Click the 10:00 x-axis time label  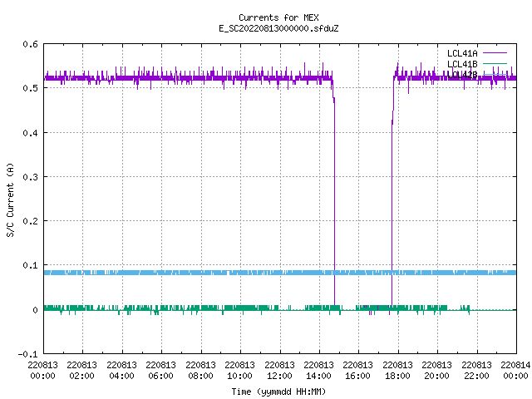pyautogui.click(x=239, y=376)
